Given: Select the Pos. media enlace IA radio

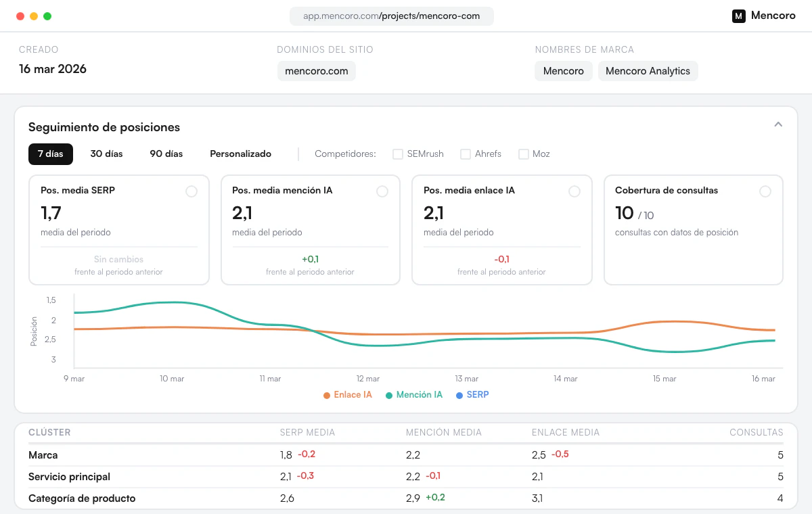Looking at the screenshot, I should point(574,191).
